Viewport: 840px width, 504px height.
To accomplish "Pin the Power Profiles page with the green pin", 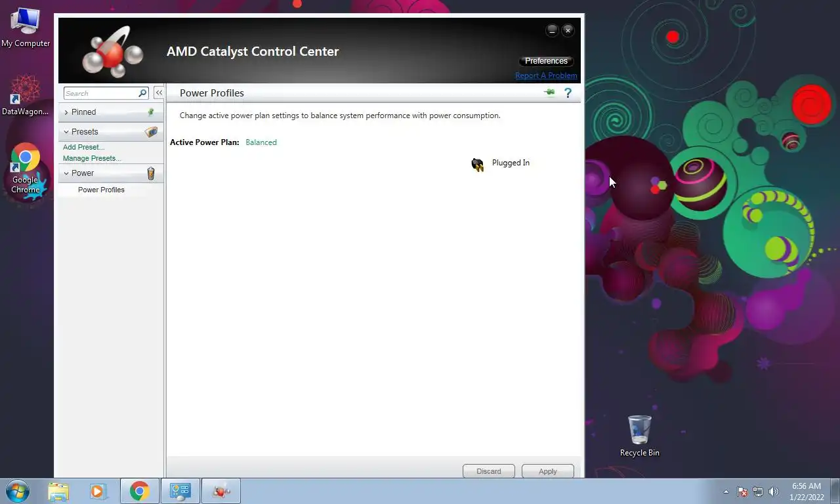I will 550,93.
